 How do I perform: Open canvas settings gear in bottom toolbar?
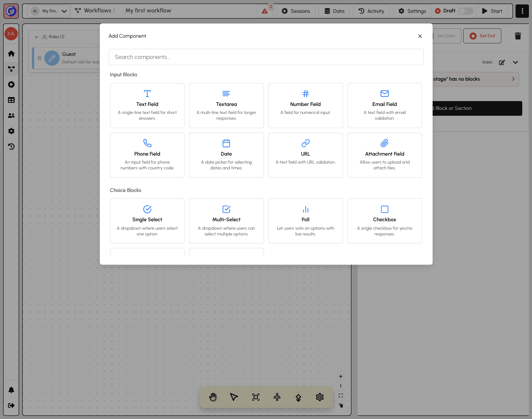pyautogui.click(x=319, y=397)
